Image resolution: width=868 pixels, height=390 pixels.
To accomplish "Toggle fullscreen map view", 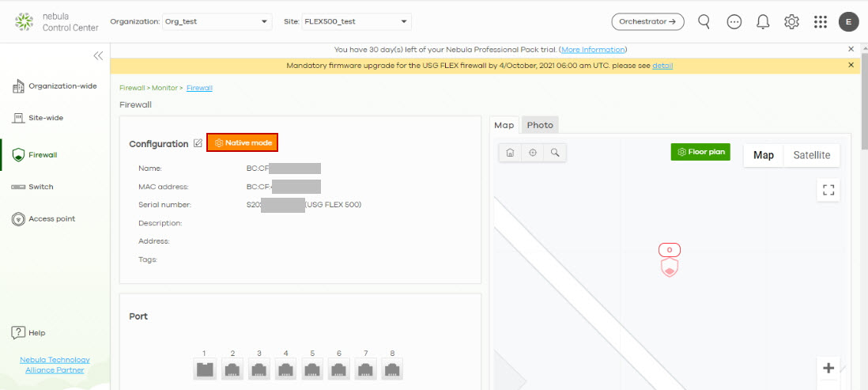I will (x=828, y=190).
